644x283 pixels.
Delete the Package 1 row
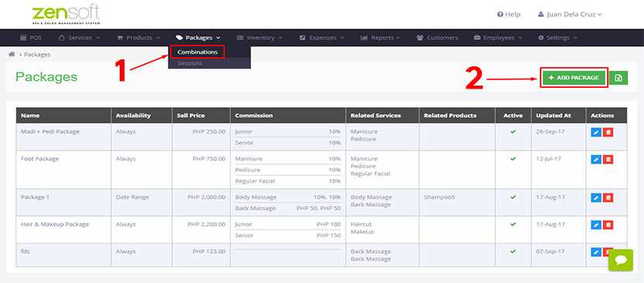point(608,197)
